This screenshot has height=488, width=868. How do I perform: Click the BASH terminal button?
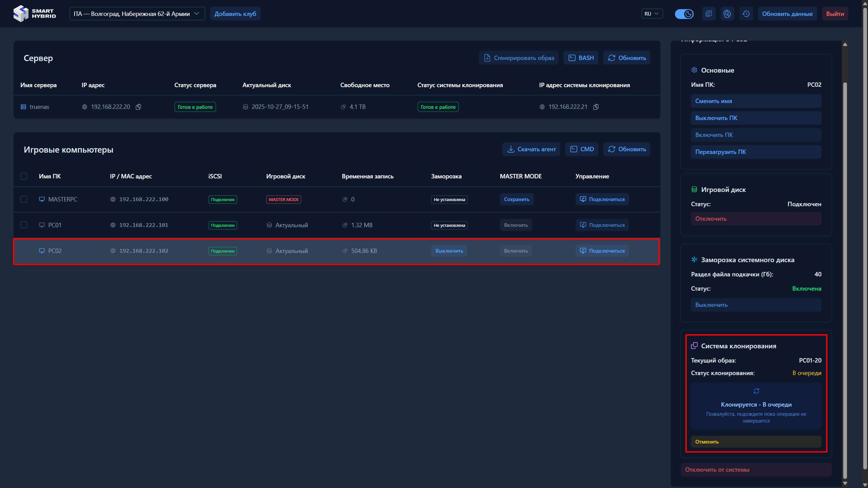point(581,58)
